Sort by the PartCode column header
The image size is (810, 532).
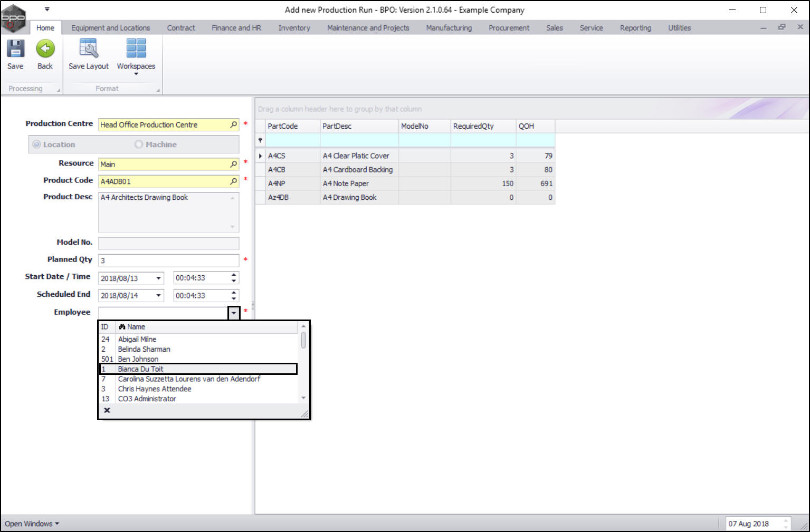(x=293, y=126)
